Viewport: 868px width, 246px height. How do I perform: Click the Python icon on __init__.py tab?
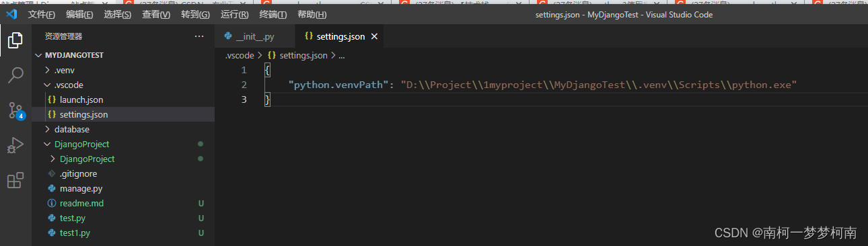coord(228,36)
